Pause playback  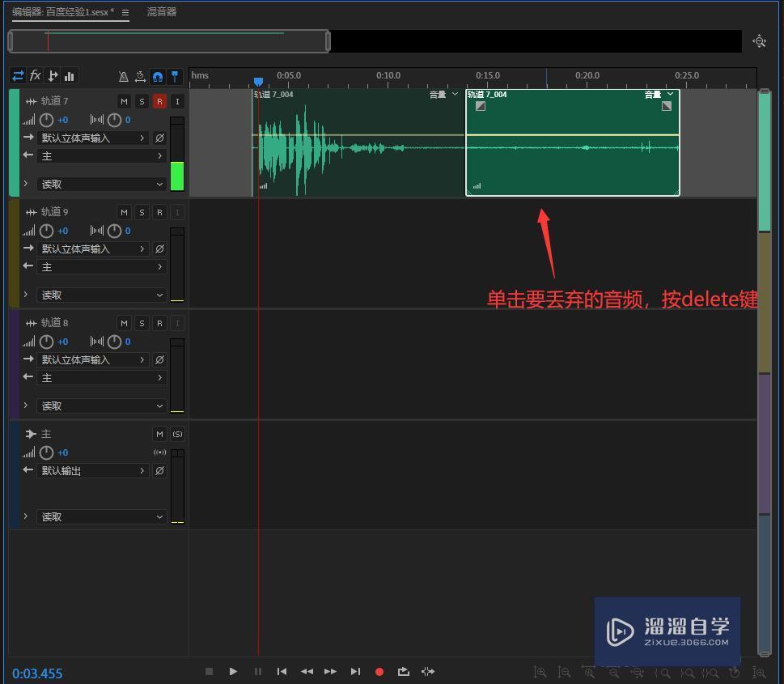tap(258, 672)
